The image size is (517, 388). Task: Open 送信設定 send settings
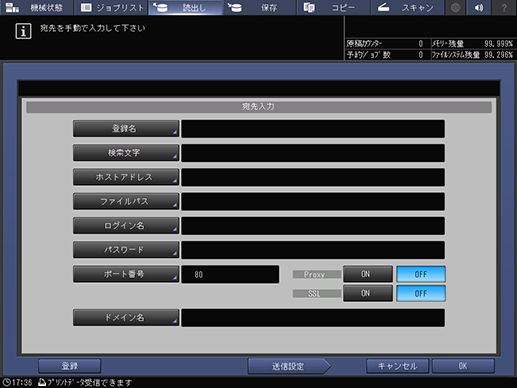click(288, 366)
